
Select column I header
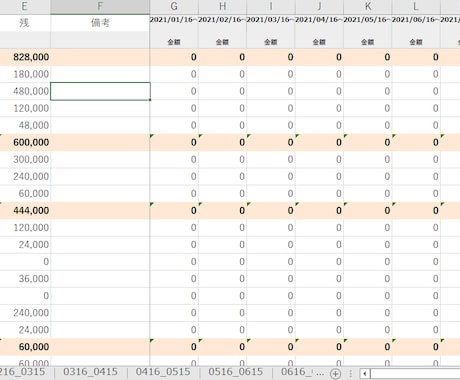[x=271, y=6]
